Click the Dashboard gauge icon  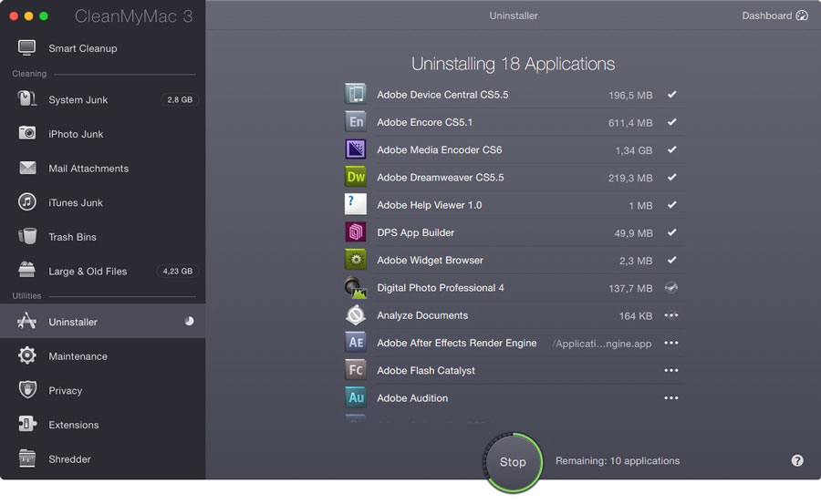802,15
